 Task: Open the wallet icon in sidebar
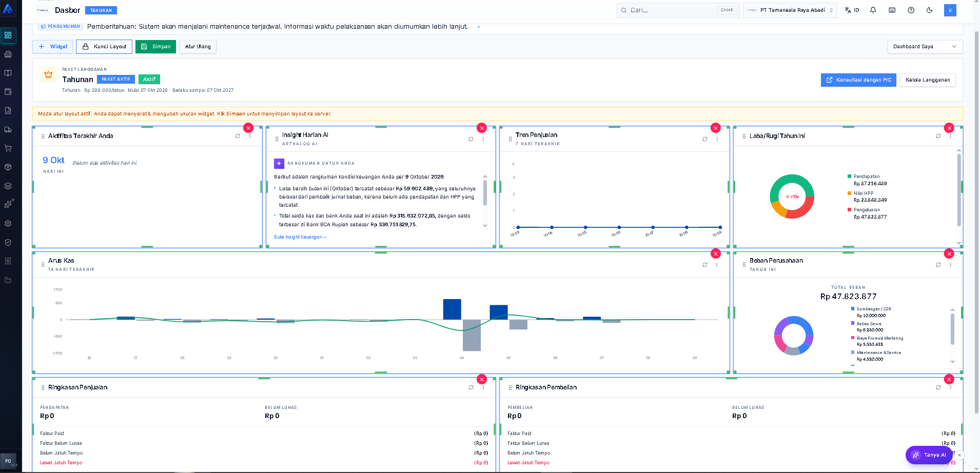point(8,92)
